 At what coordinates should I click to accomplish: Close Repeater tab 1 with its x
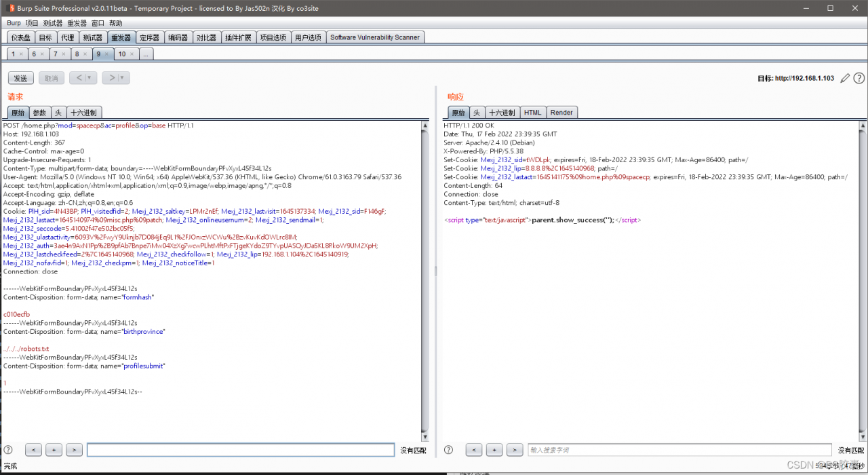pyautogui.click(x=21, y=54)
